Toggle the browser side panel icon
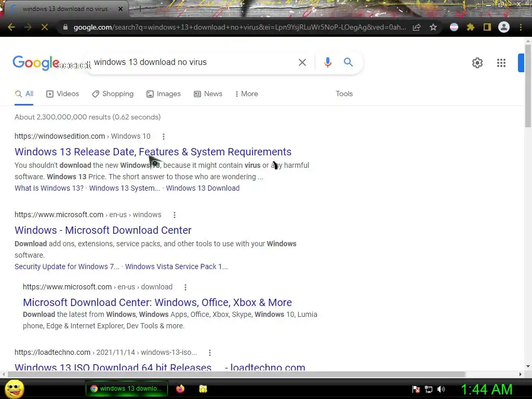Viewport: 532px width, 399px height. tap(487, 27)
